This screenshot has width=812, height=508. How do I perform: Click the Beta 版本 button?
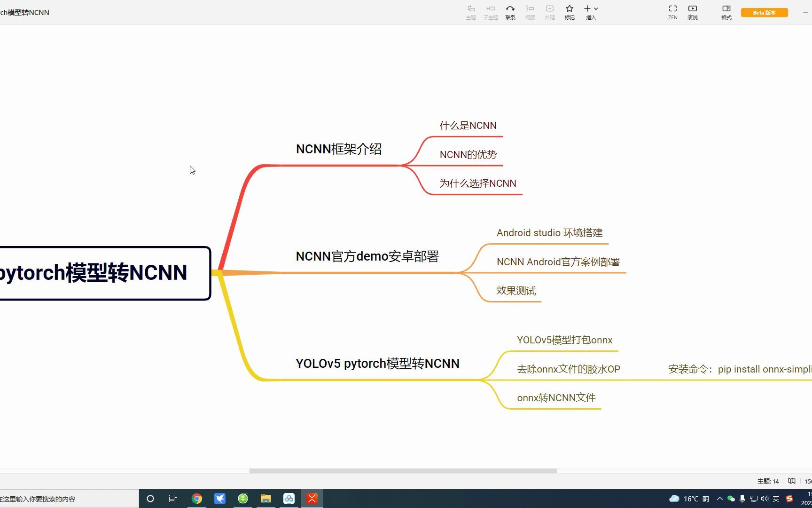pos(764,12)
